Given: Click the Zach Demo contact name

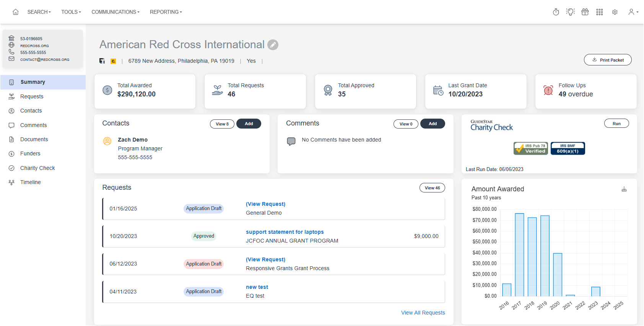Looking at the screenshot, I should 133,140.
